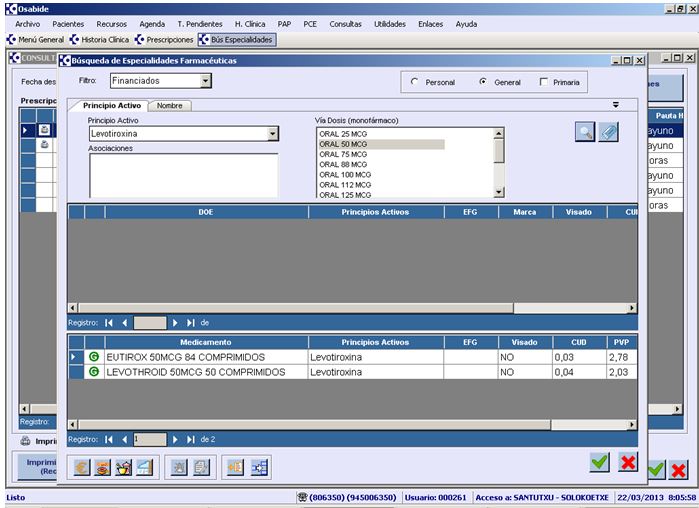699x508 pixels.
Task: Select ORAL 75 MCG in dose list
Action: (343, 154)
